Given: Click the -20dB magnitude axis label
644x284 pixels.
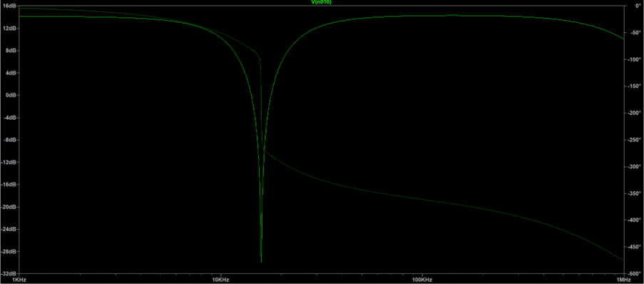Looking at the screenshot, I should (8, 207).
